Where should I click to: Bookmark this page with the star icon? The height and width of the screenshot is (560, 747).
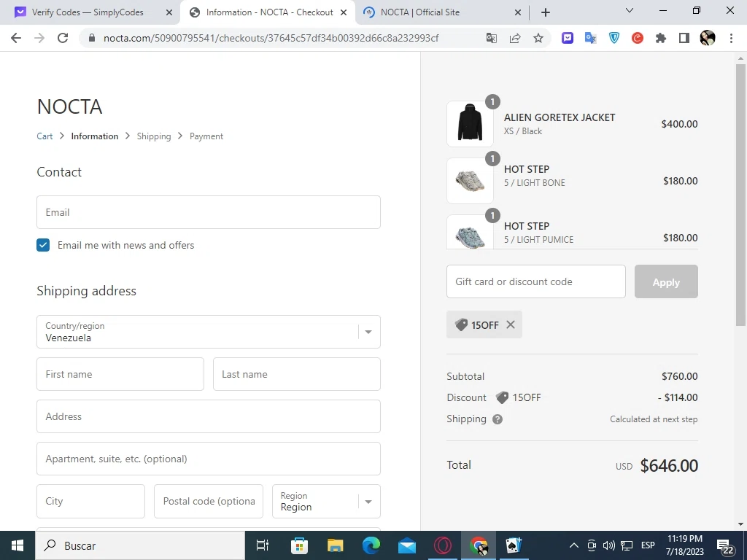[538, 38]
